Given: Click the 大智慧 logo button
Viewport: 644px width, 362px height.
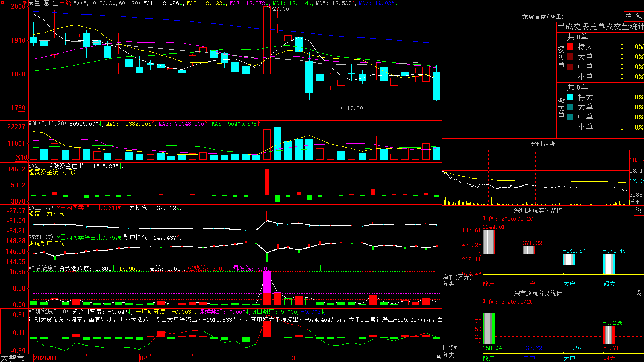Looking at the screenshot, I should (x=12, y=358).
